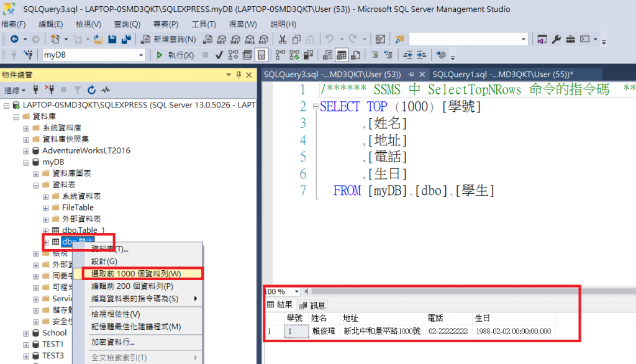Viewport: 636px width, 364px height.
Task: Open the Properties wrench icon
Action: 556,39
